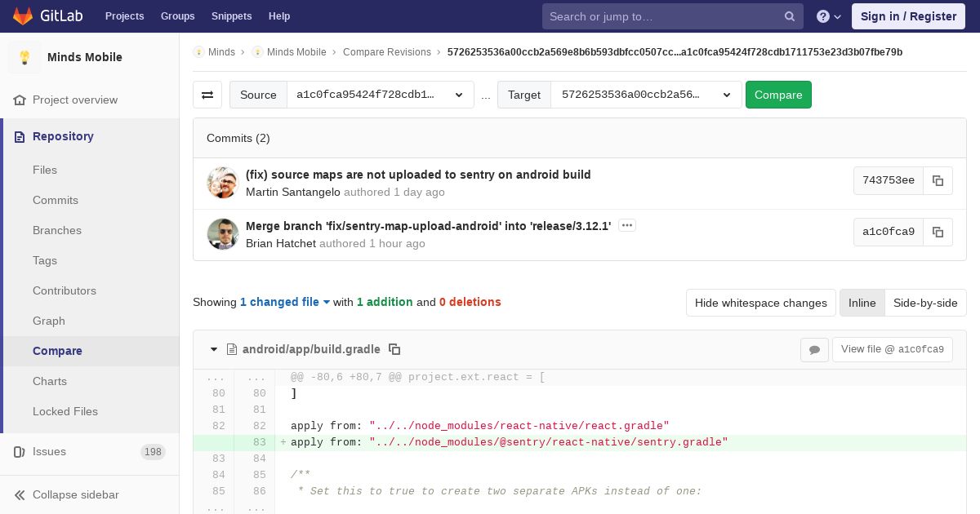
Task: Open Branches in the sidebar
Action: click(x=57, y=230)
